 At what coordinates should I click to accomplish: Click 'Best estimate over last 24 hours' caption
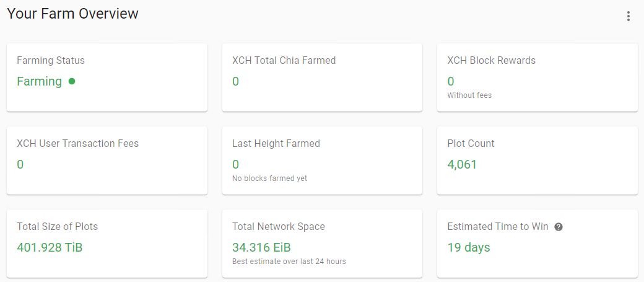click(289, 262)
